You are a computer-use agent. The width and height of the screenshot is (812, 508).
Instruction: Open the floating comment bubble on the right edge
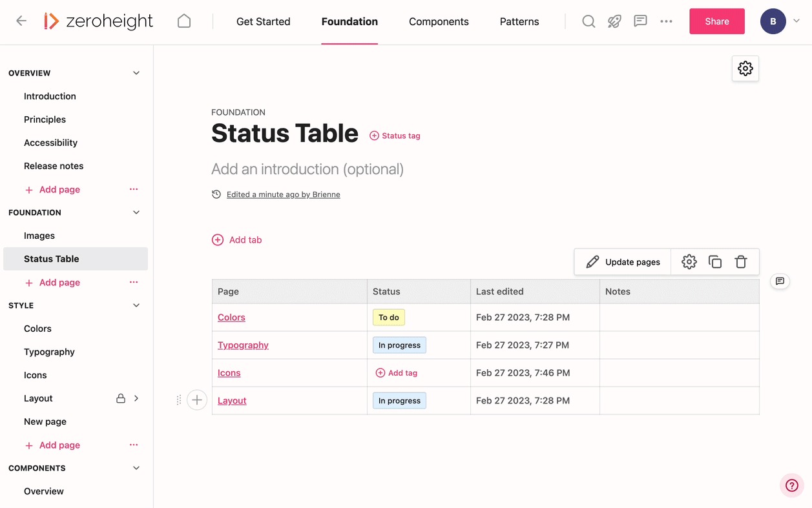780,281
